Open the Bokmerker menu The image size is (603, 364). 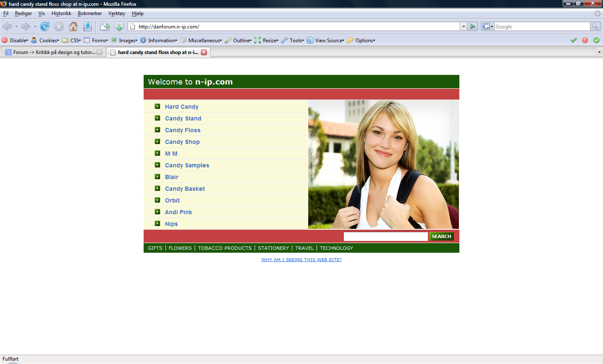click(90, 13)
